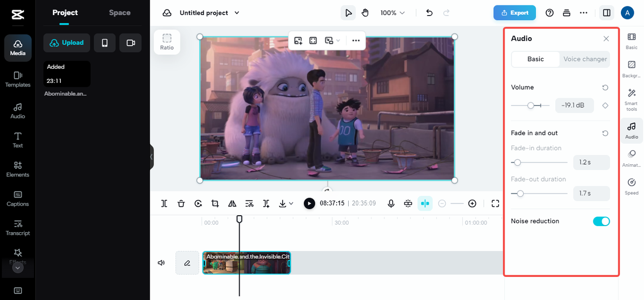Open preview floating toolbar more options

coord(356,40)
